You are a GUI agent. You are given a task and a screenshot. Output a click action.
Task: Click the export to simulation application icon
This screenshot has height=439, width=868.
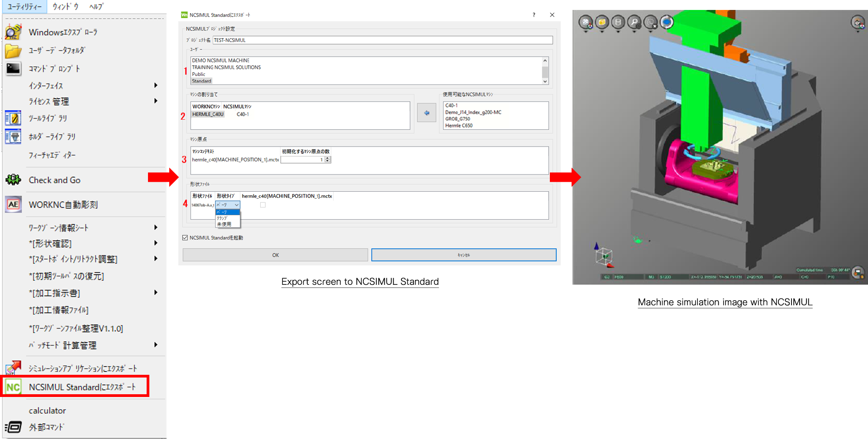pyautogui.click(x=13, y=368)
